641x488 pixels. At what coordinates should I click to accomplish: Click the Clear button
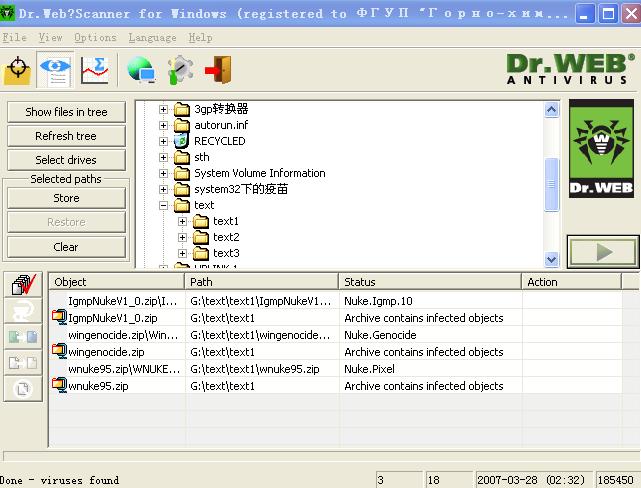[x=66, y=247]
